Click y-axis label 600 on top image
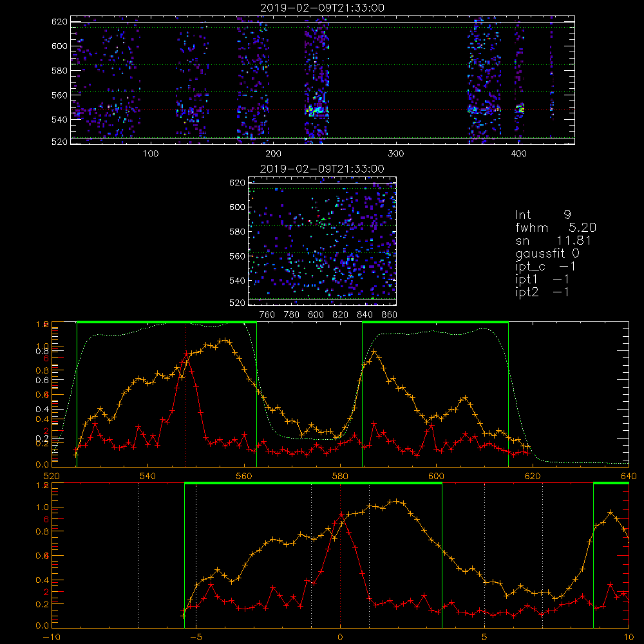644x644 pixels. click(59, 46)
